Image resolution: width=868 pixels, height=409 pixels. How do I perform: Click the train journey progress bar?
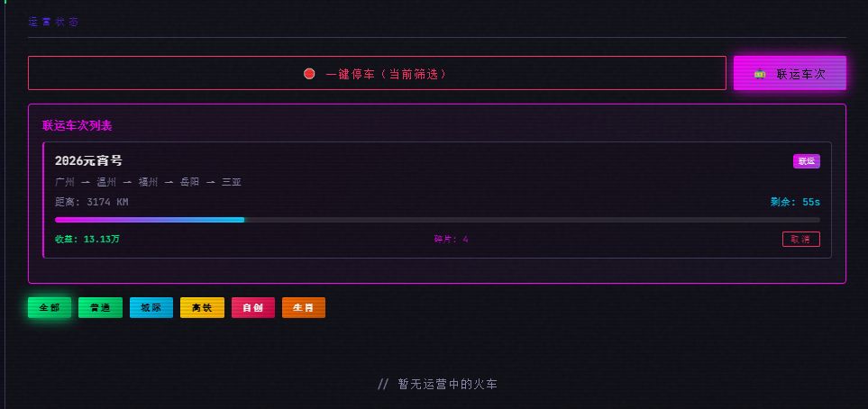click(x=437, y=220)
